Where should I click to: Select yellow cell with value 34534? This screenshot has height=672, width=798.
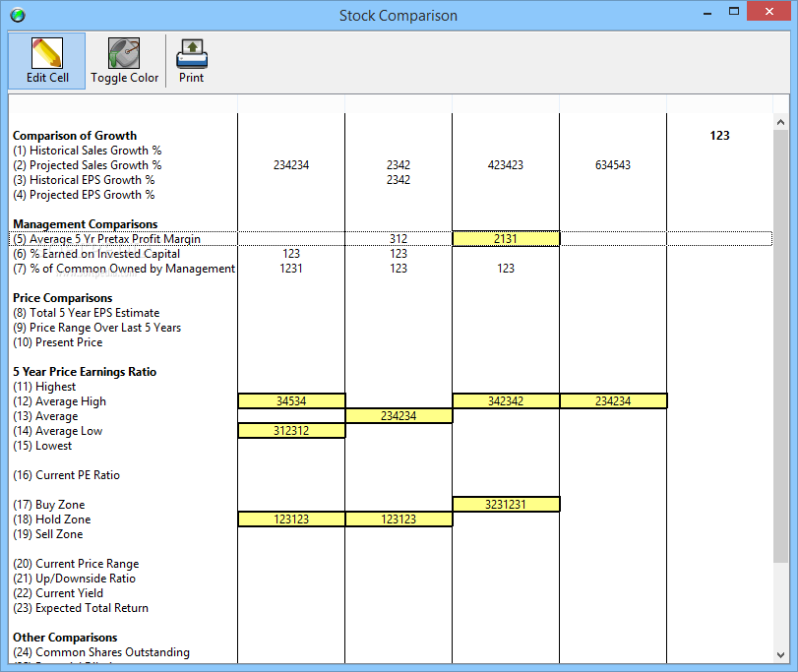291,400
